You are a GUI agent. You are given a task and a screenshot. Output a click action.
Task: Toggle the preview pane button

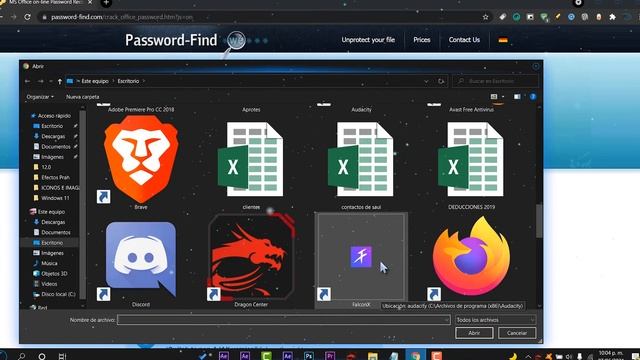[x=517, y=97]
